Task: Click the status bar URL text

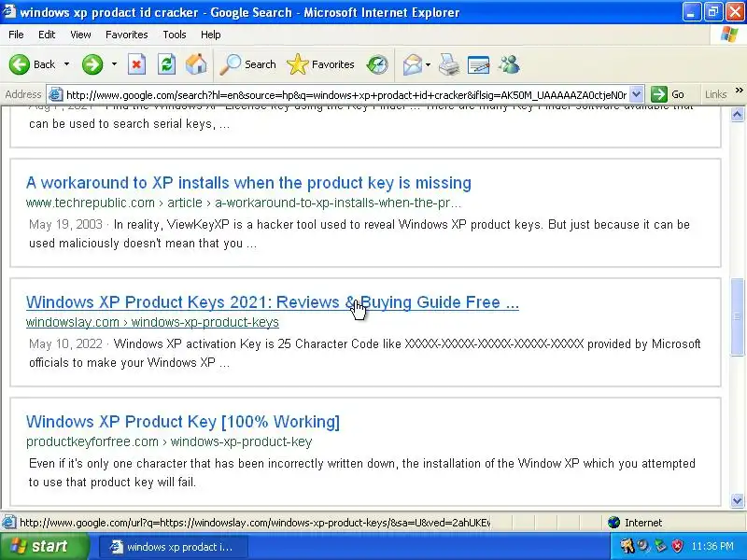Action: click(x=255, y=523)
